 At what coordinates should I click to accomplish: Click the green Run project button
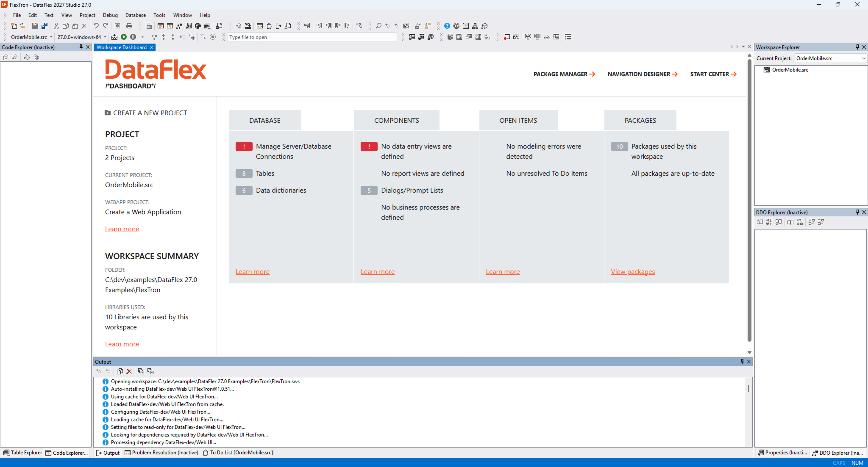pos(124,37)
